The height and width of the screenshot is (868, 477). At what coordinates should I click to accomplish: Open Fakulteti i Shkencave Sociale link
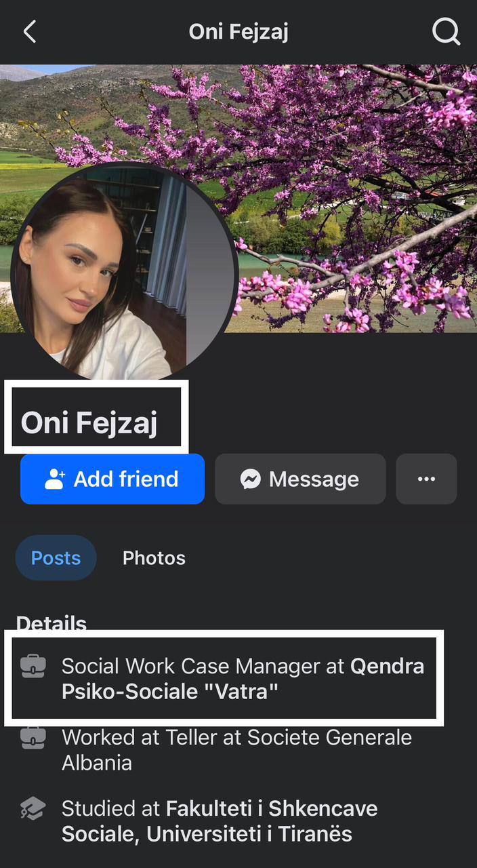(x=220, y=821)
